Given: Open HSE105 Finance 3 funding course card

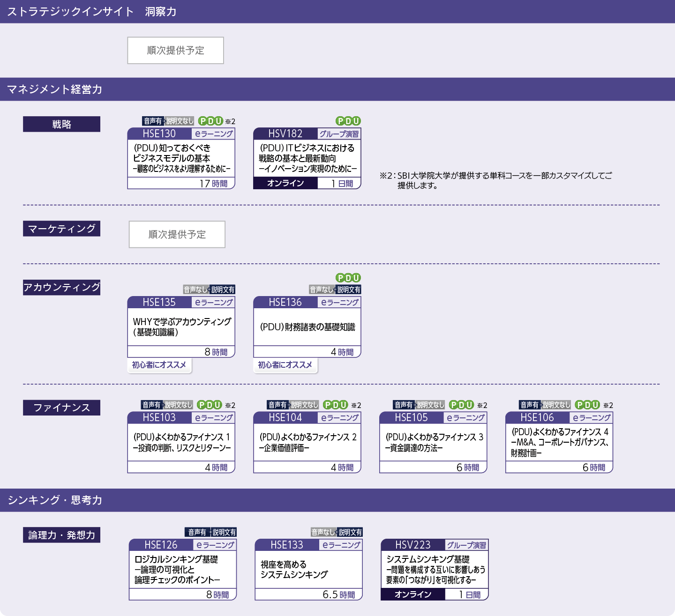Looking at the screenshot, I should [x=433, y=442].
